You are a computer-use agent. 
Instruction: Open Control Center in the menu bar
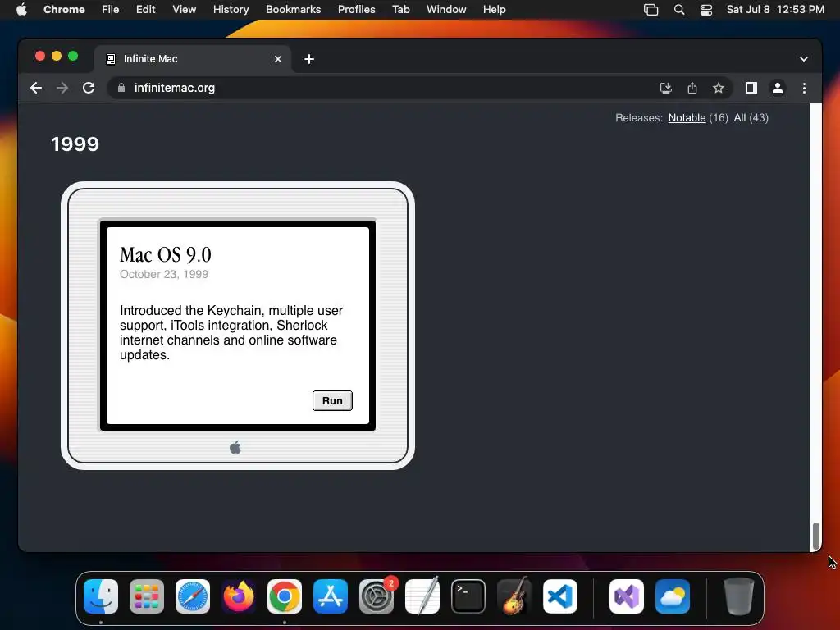706,9
